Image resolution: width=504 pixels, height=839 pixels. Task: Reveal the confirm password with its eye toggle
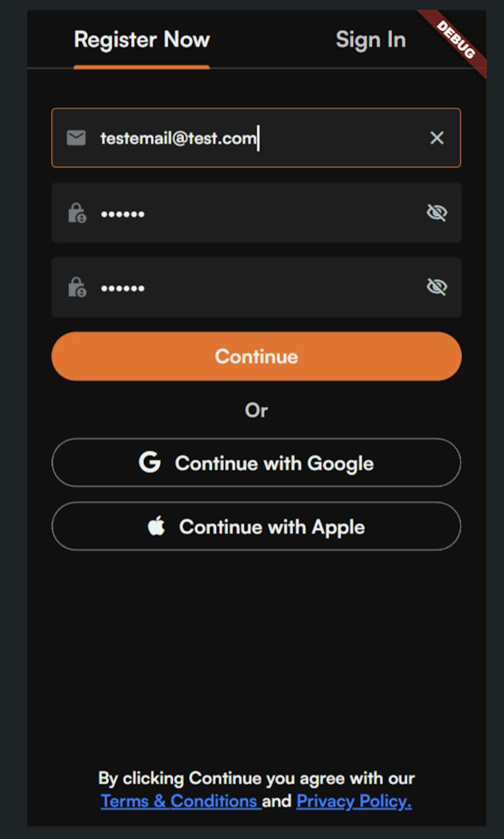click(x=436, y=287)
